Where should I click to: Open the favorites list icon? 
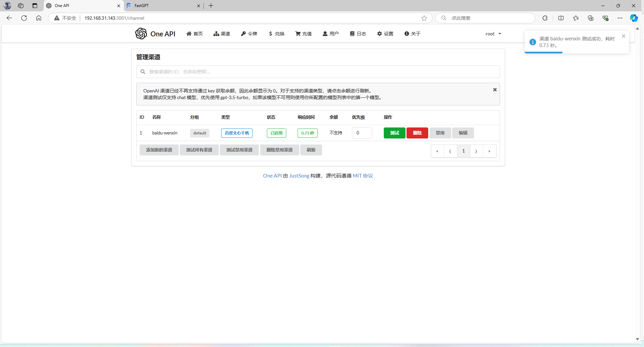[x=576, y=18]
